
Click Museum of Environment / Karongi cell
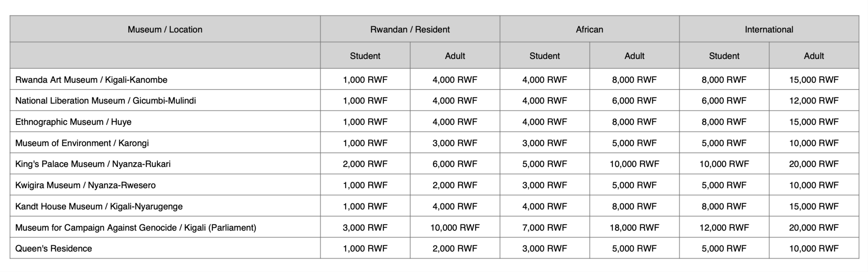(165, 143)
